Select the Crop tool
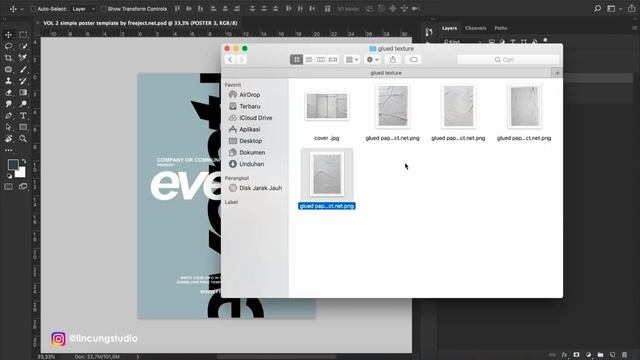This screenshot has width=640, height=360. [x=8, y=58]
